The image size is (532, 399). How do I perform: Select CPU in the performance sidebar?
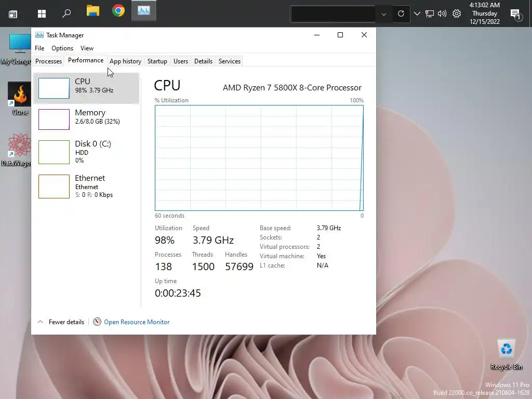[x=86, y=88]
